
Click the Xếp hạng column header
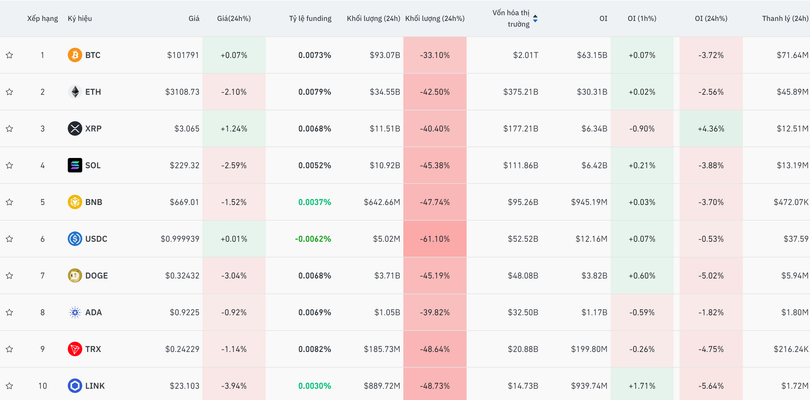click(x=42, y=18)
